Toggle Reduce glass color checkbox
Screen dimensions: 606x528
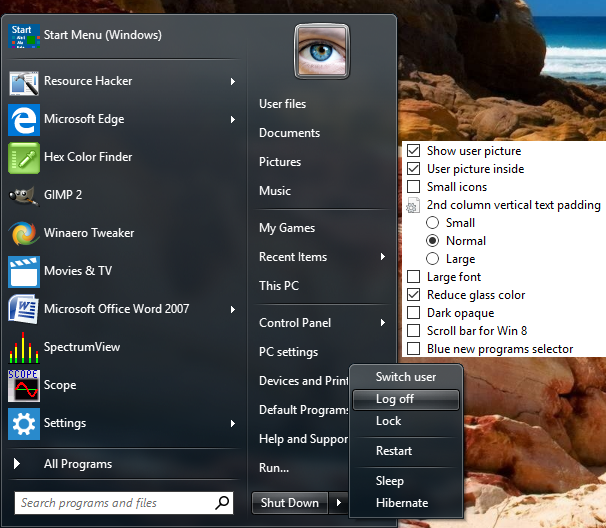[413, 295]
